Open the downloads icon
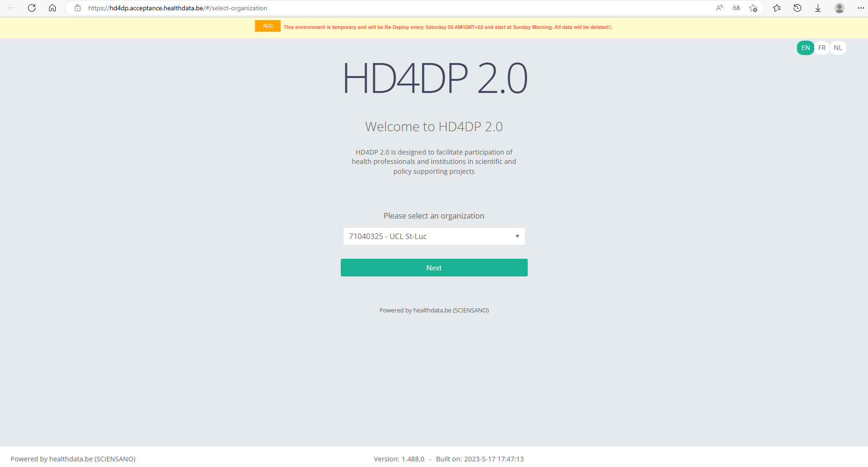Image resolution: width=868 pixels, height=467 pixels. pyautogui.click(x=818, y=8)
